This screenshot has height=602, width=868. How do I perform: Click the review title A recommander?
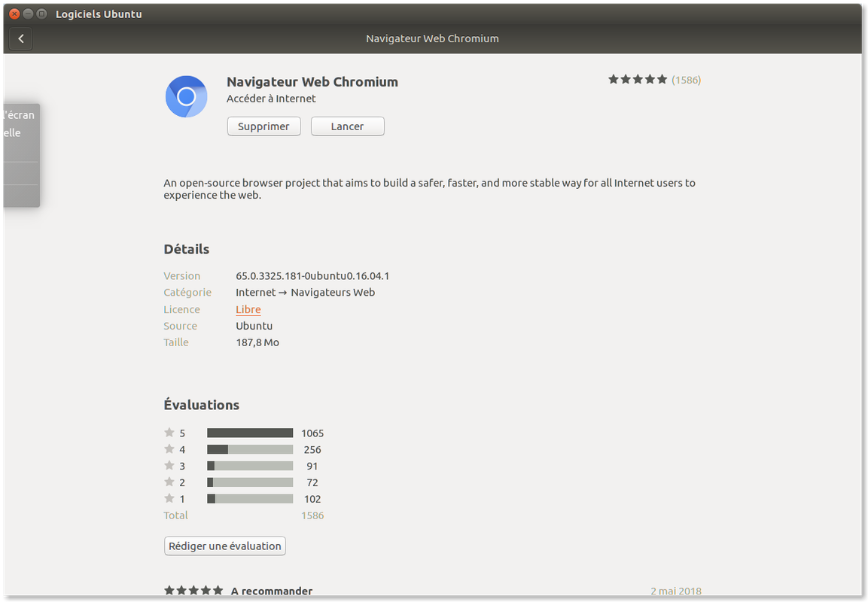pyautogui.click(x=272, y=591)
